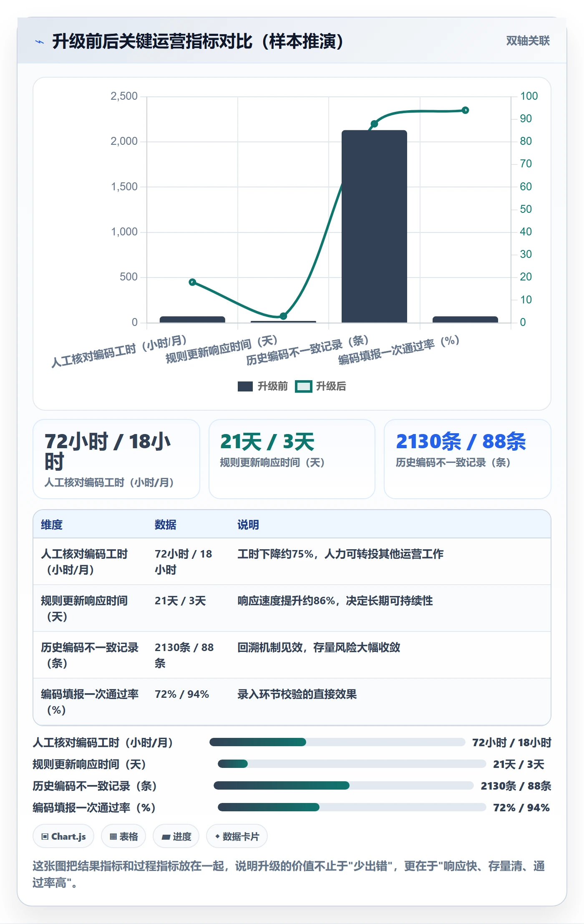Click the blue lightning icon beside the title
This screenshot has height=924, width=584.
[39, 42]
